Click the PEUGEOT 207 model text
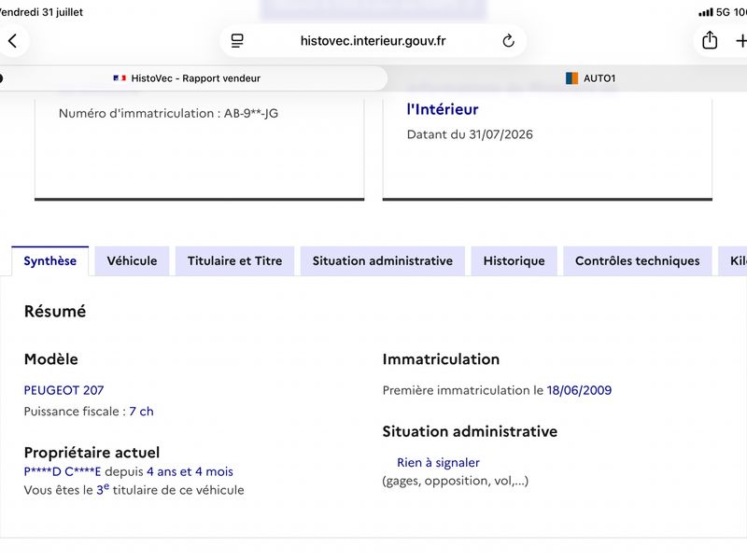 (63, 390)
